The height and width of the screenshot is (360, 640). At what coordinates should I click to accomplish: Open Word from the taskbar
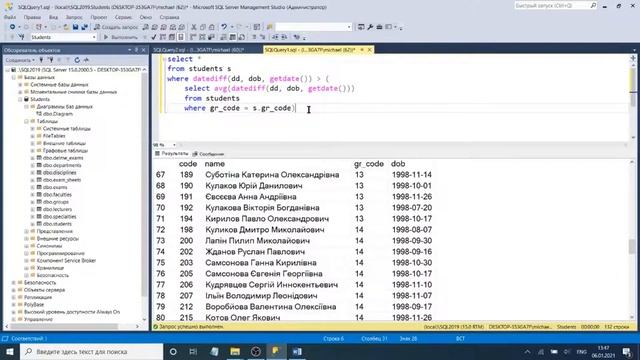pos(297,351)
